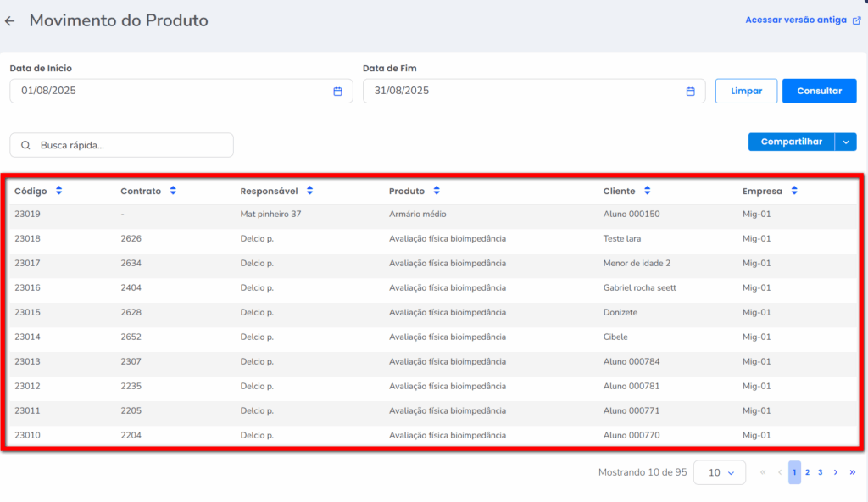Screen dimensions: 868x502
Task: Open calendar icon in Data de Fim field
Action: click(690, 92)
